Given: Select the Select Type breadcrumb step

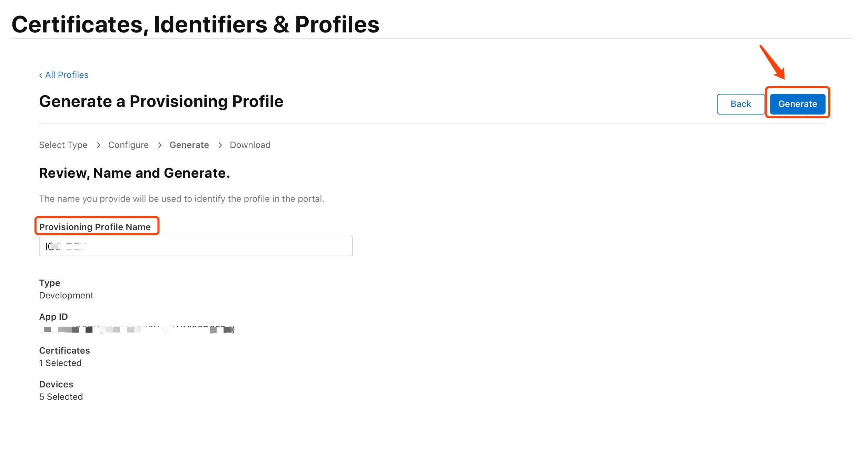Looking at the screenshot, I should click(x=63, y=145).
